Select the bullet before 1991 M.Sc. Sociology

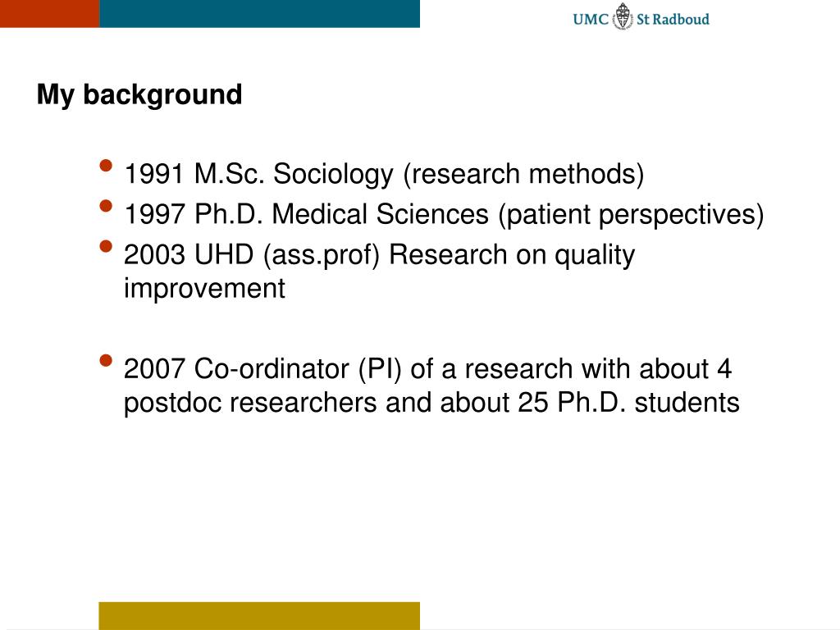point(106,165)
